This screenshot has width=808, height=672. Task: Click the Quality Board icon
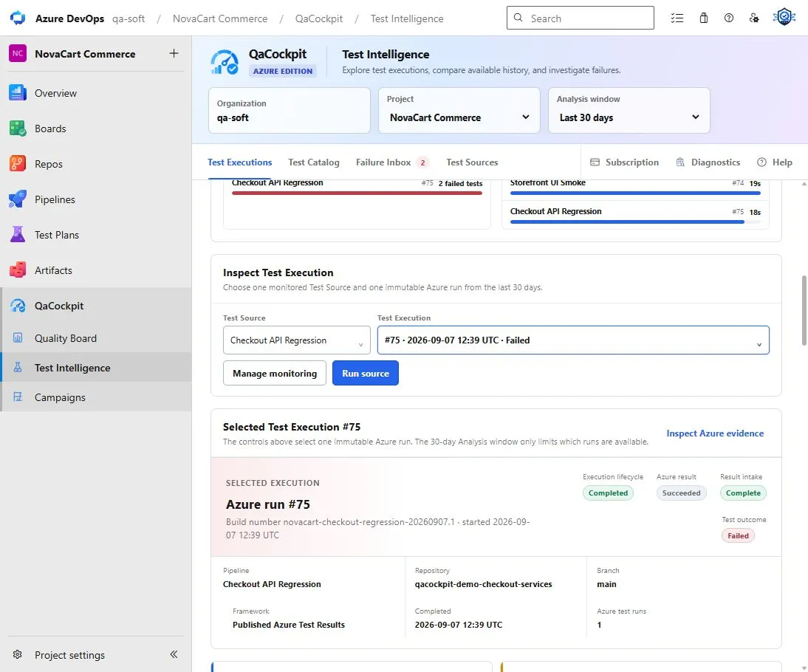click(18, 338)
